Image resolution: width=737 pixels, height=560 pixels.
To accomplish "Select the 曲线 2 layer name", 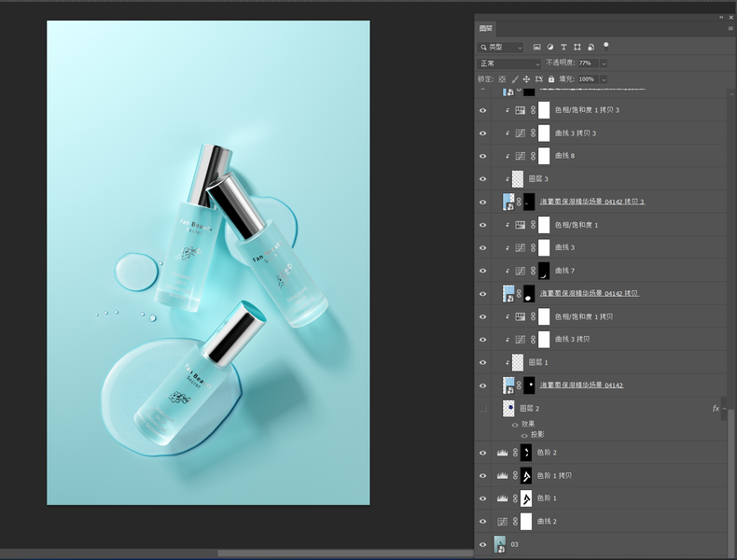I will pos(547,522).
